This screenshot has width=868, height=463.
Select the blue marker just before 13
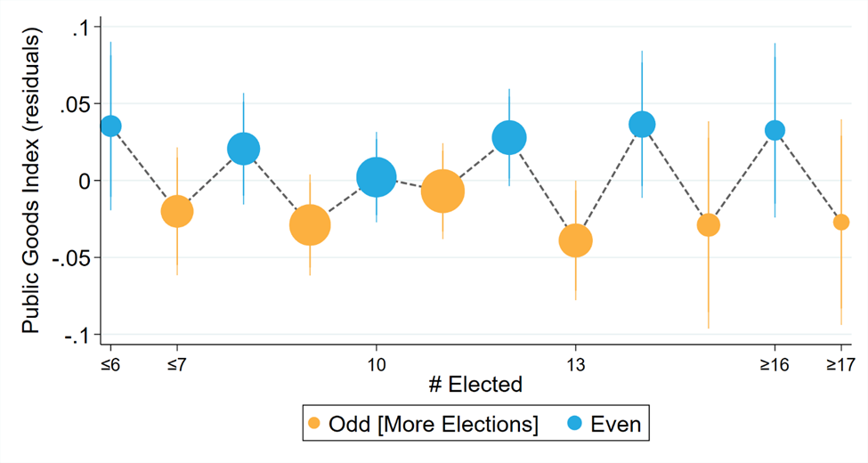(509, 138)
